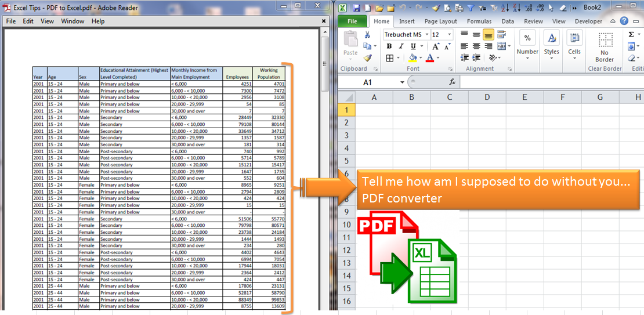The width and height of the screenshot is (644, 315).
Task: Toggle Bold formatting
Action: [389, 46]
